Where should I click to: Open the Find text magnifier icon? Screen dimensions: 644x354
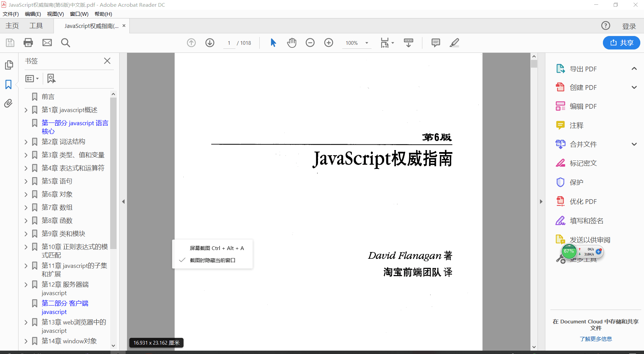(x=65, y=43)
